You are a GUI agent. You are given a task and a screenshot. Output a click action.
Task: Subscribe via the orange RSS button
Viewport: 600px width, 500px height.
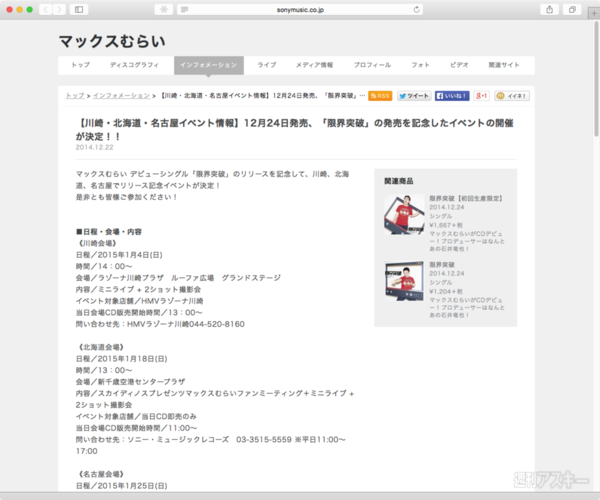(380, 96)
